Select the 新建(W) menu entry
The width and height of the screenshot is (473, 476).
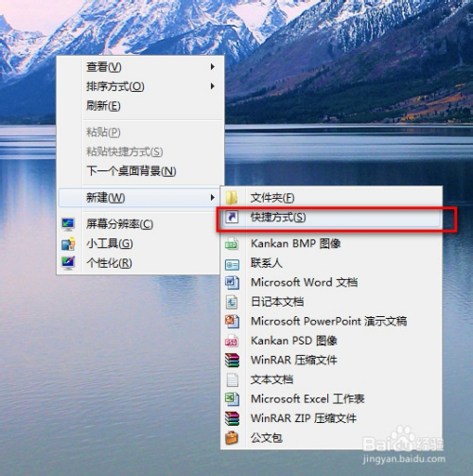pyautogui.click(x=139, y=198)
